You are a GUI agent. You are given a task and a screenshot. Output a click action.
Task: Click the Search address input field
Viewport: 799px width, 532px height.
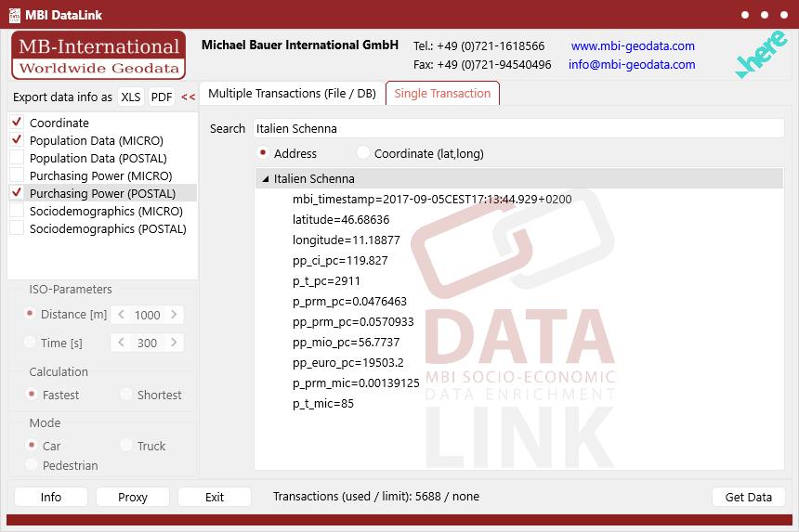tap(517, 128)
